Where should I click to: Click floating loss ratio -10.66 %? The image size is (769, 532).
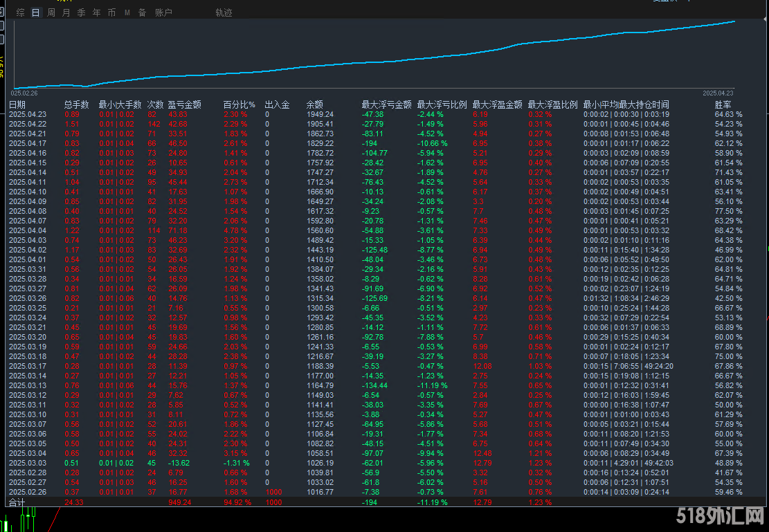click(x=433, y=143)
